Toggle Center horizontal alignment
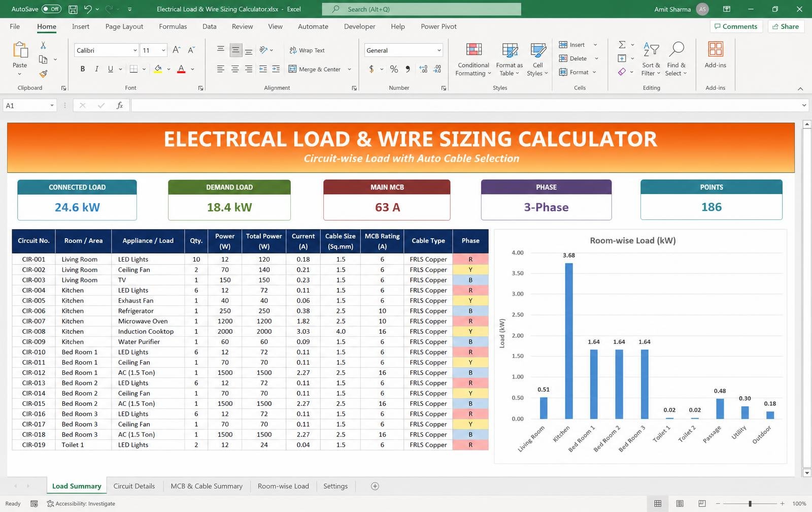The height and width of the screenshot is (512, 812). coord(235,69)
